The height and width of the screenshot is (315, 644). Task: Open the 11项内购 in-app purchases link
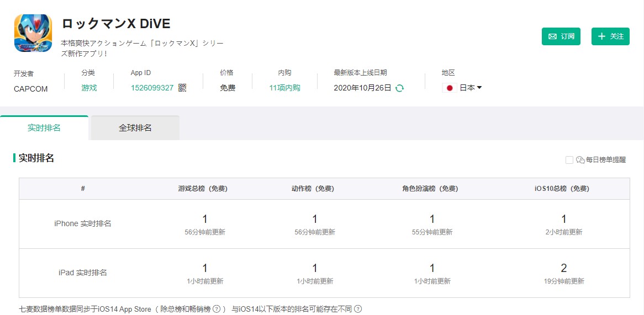(x=284, y=88)
